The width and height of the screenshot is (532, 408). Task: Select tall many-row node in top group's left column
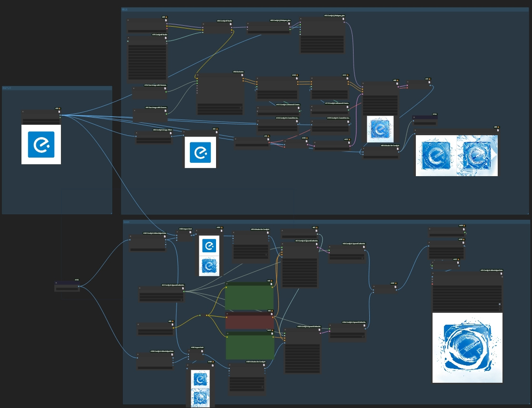point(147,59)
